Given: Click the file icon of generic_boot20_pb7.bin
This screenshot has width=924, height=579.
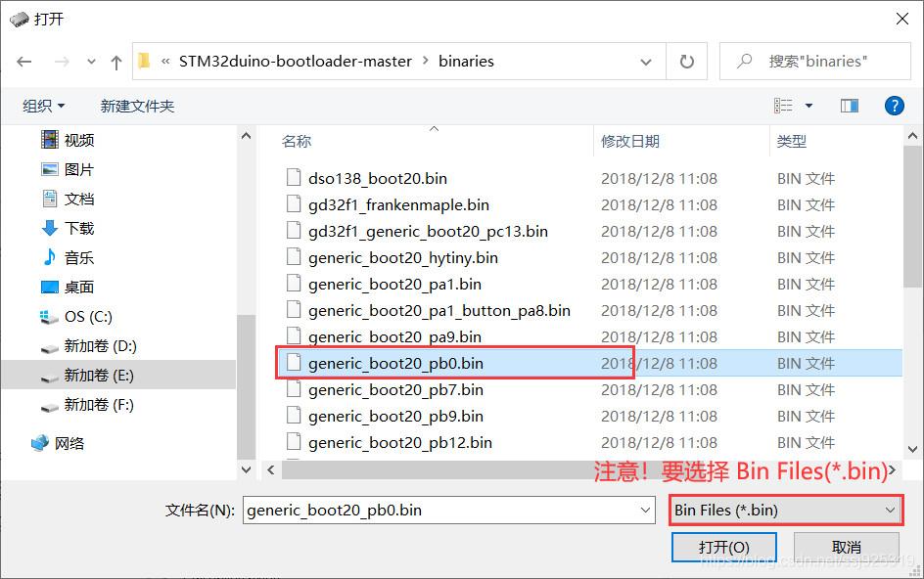Looking at the screenshot, I should pyautogui.click(x=294, y=388).
